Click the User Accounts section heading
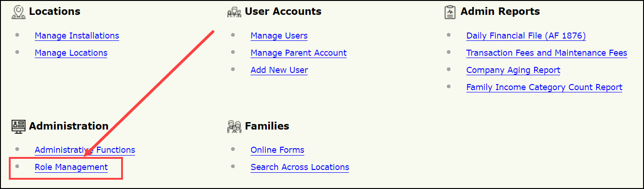The height and width of the screenshot is (189, 644). point(283,12)
